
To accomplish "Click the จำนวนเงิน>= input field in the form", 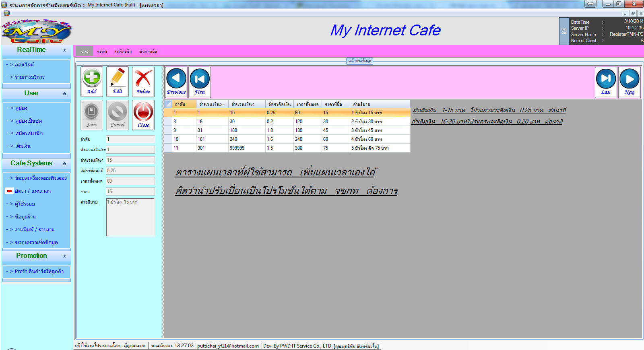I will 130,150.
